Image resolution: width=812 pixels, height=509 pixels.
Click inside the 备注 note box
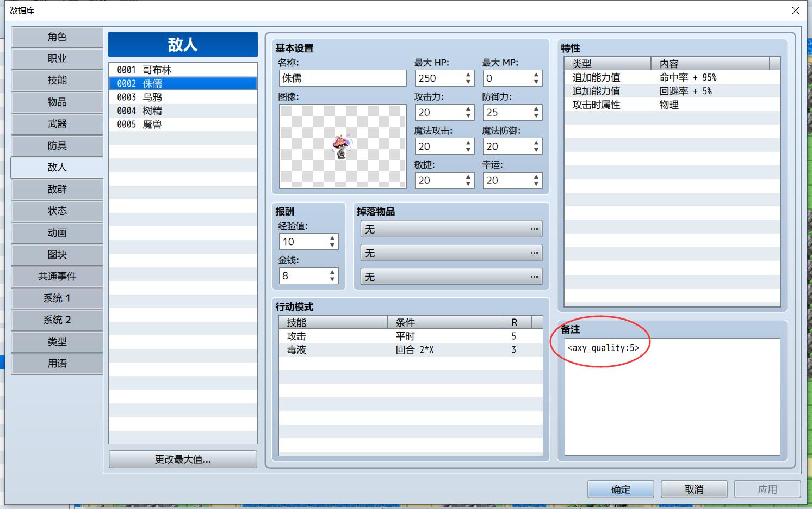pyautogui.click(x=672, y=396)
